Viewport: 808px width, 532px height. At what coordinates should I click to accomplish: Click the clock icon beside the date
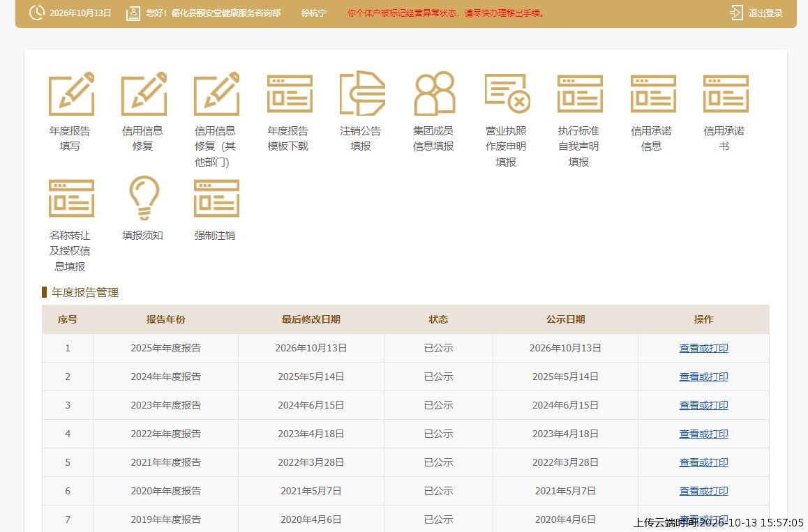(36, 13)
